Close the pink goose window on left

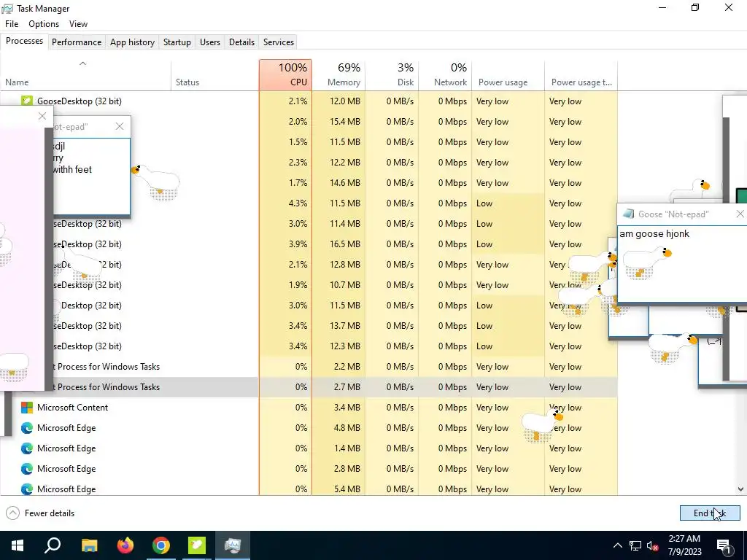42,116
